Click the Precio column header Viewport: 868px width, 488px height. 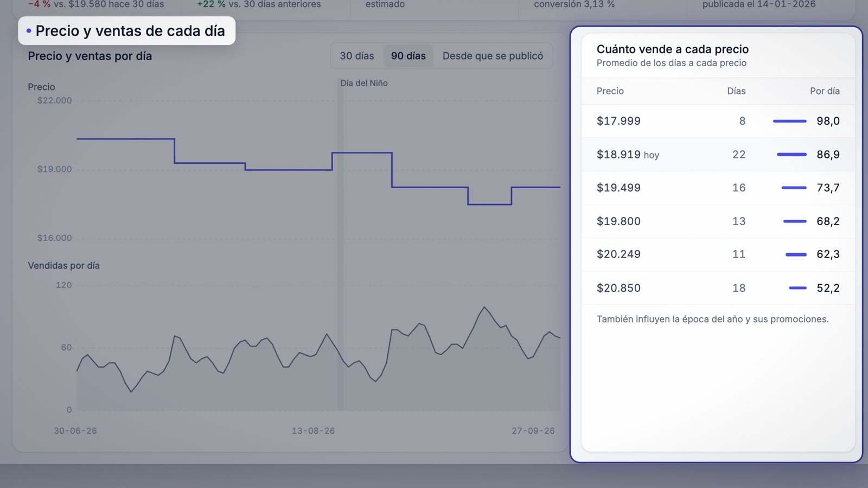click(610, 91)
